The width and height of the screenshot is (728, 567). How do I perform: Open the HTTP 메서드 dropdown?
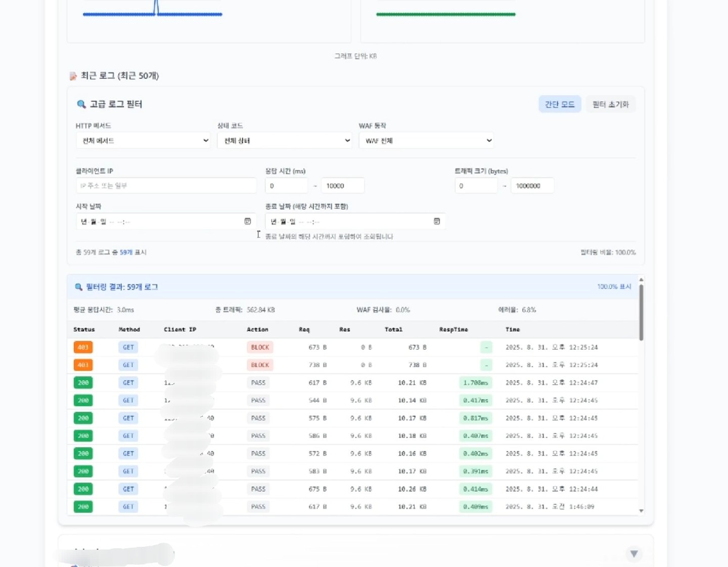pyautogui.click(x=143, y=141)
